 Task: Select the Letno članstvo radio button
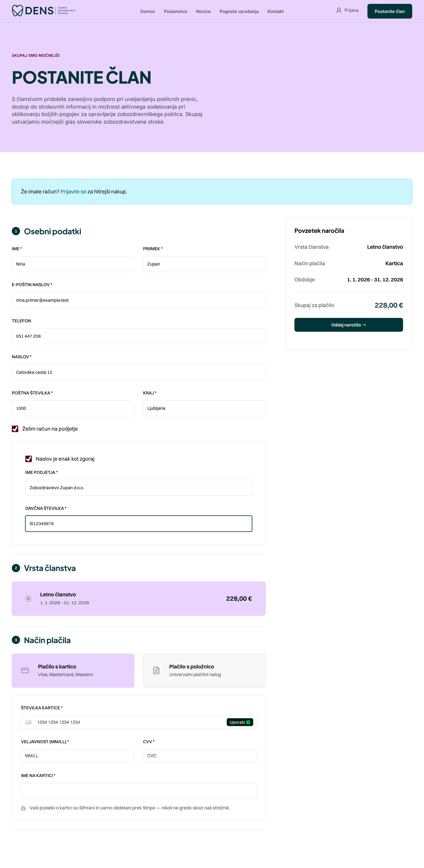(x=28, y=598)
